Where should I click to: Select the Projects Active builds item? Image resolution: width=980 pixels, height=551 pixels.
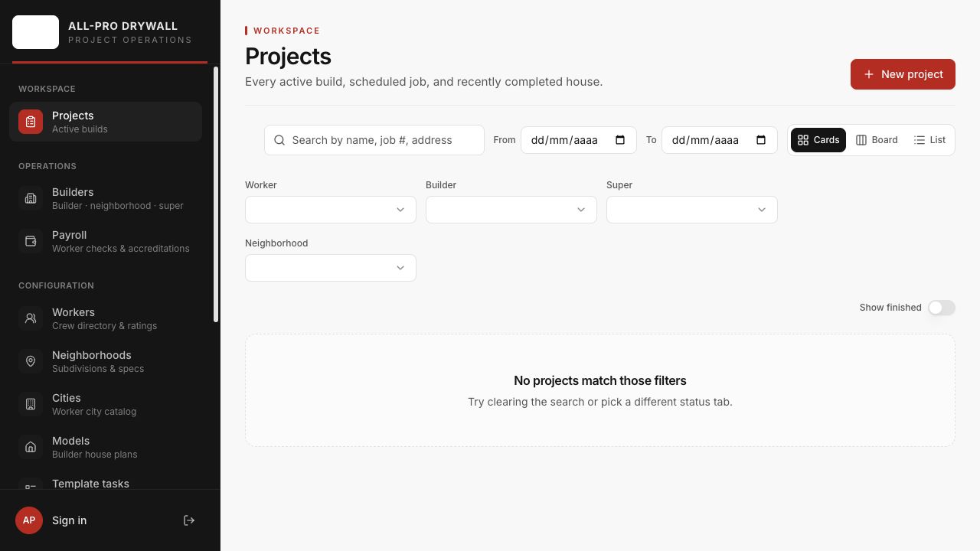(x=106, y=122)
